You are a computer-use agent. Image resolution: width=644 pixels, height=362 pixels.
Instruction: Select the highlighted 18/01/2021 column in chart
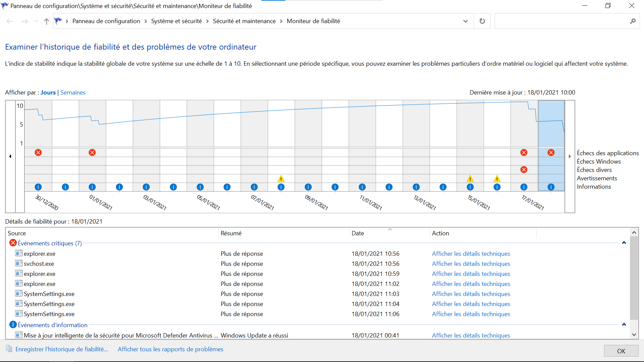(x=551, y=145)
